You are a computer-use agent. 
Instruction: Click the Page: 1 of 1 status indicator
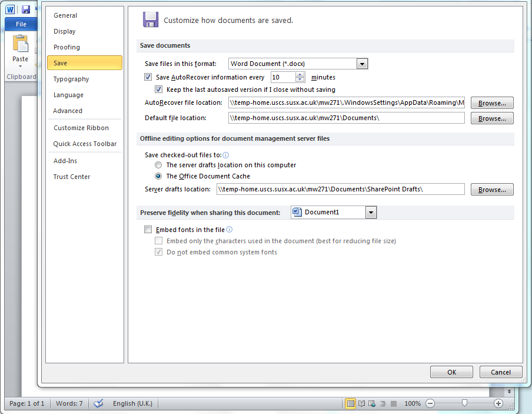pos(27,403)
